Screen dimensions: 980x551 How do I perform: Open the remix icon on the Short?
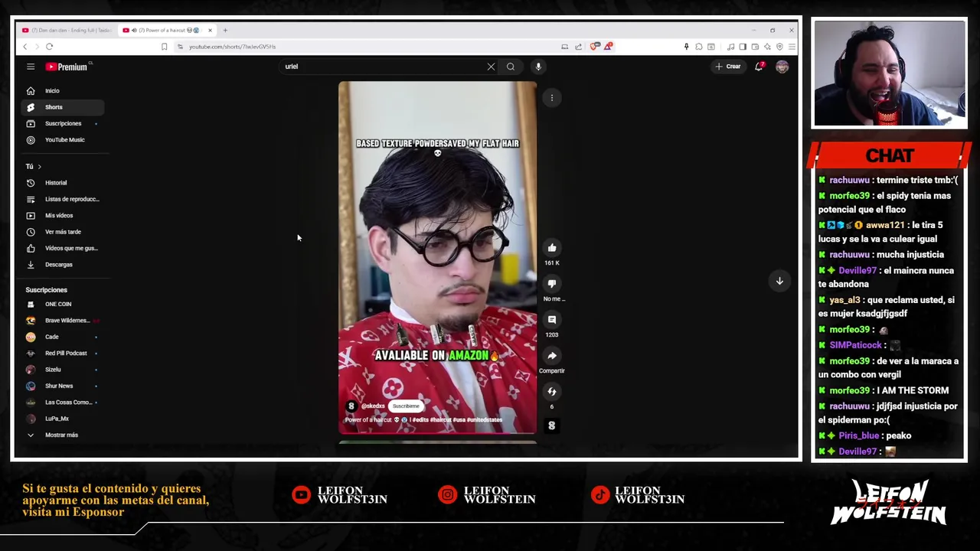click(x=551, y=392)
